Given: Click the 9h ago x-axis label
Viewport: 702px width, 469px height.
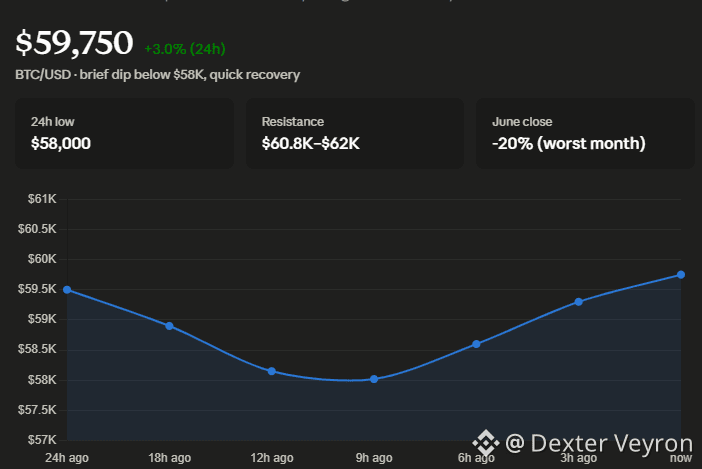Looking at the screenshot, I should point(374,458).
